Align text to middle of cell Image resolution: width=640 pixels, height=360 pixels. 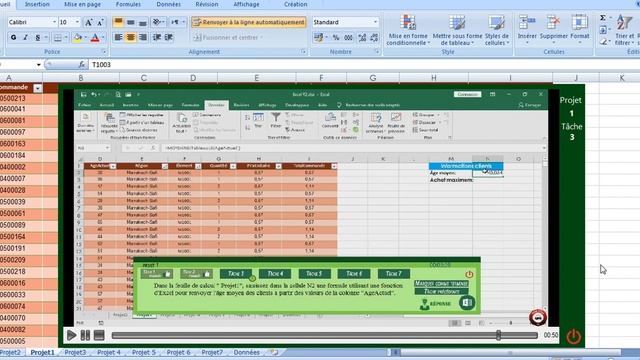[x=131, y=22]
